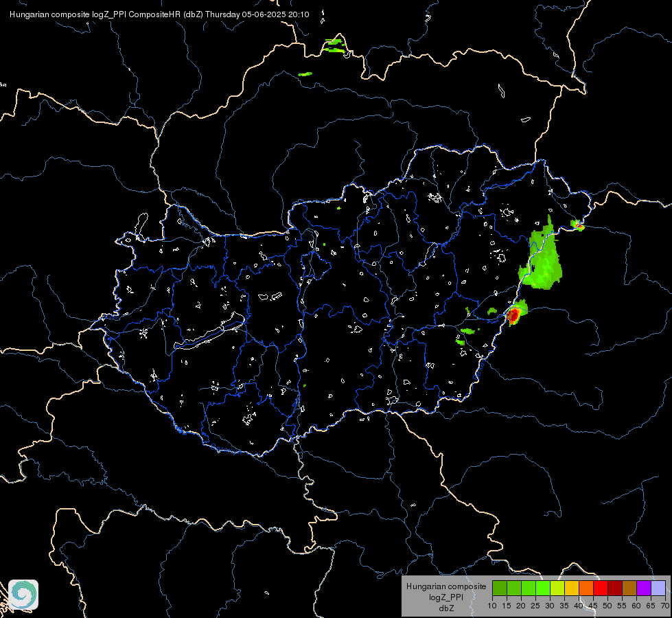This screenshot has height=618, width=672.
Task: Select the 20–25 dBZ green swatch
Action: point(529,588)
